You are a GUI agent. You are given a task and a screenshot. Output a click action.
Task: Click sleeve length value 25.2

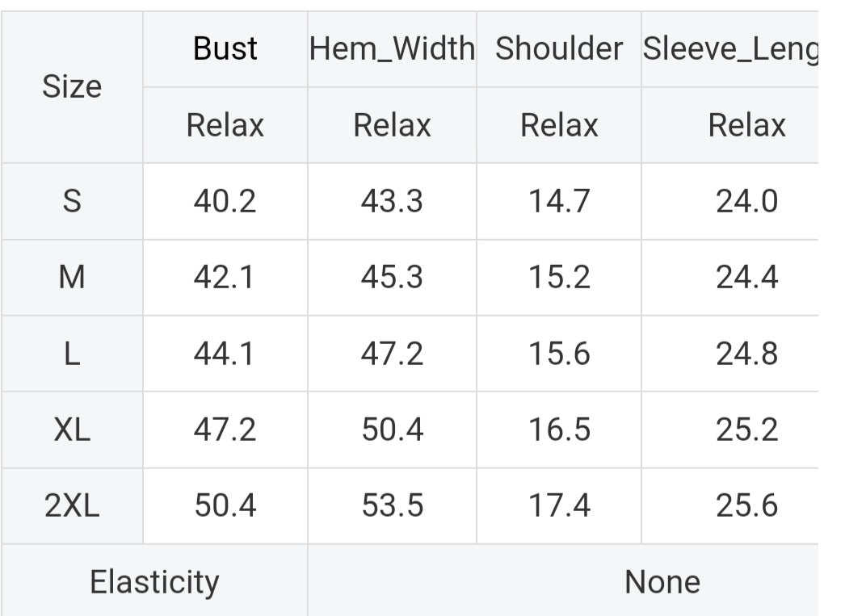click(746, 430)
